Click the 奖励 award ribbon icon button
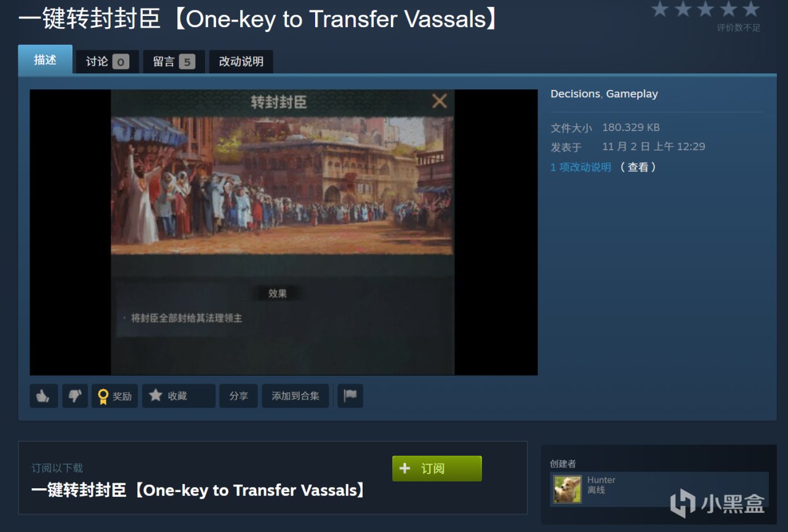The width and height of the screenshot is (788, 532). coord(115,396)
